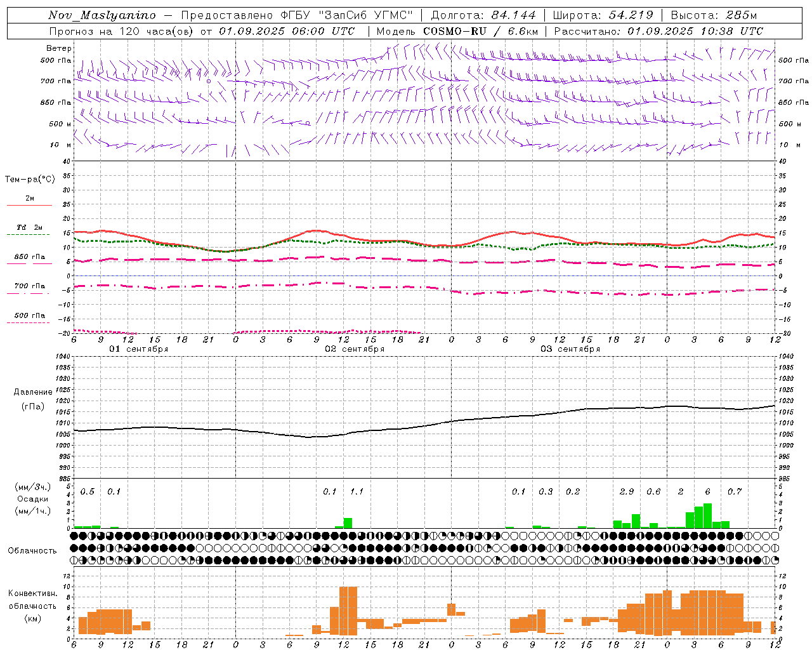This screenshot has height=650, width=812.
Task: Click the Nov_Maslyanino station title
Action: point(102,15)
